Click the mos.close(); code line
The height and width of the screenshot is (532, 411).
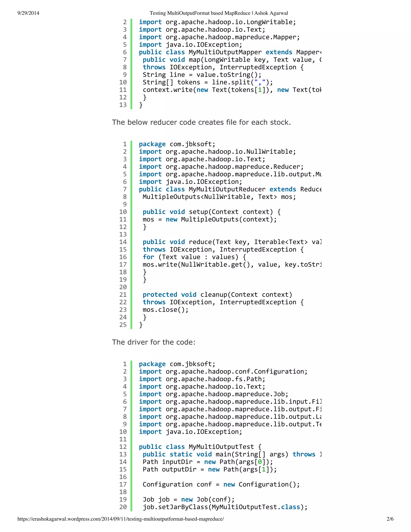click(165, 310)
